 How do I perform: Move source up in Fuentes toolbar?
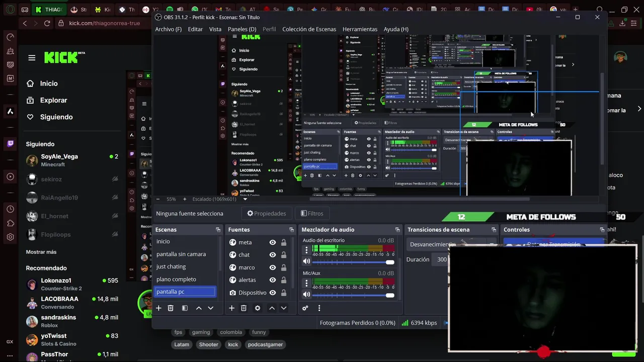pyautogui.click(x=272, y=308)
